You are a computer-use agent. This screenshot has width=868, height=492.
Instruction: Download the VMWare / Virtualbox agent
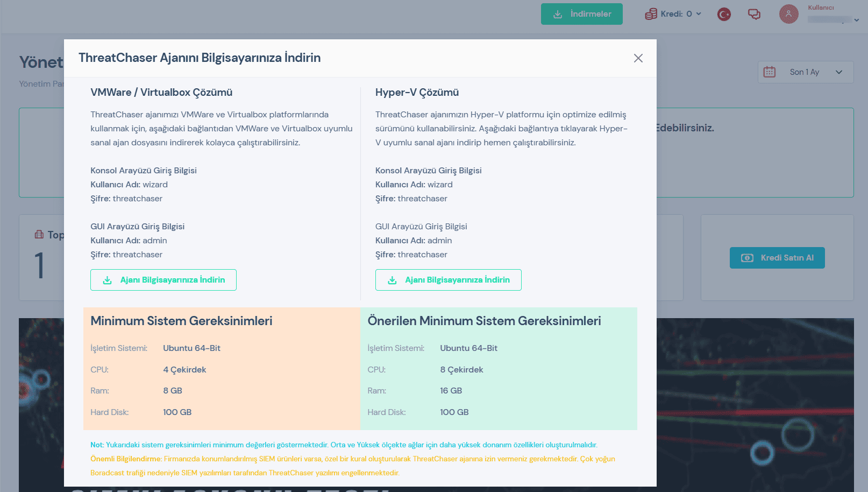pyautogui.click(x=163, y=280)
